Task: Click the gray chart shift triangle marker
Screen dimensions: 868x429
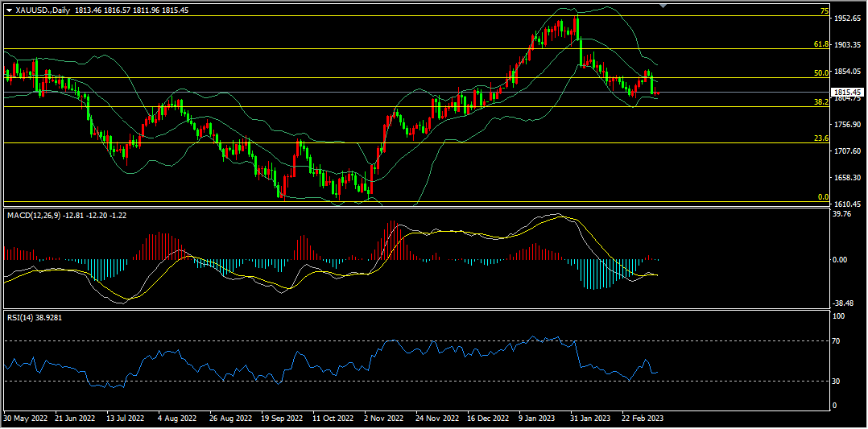Action: tap(663, 5)
